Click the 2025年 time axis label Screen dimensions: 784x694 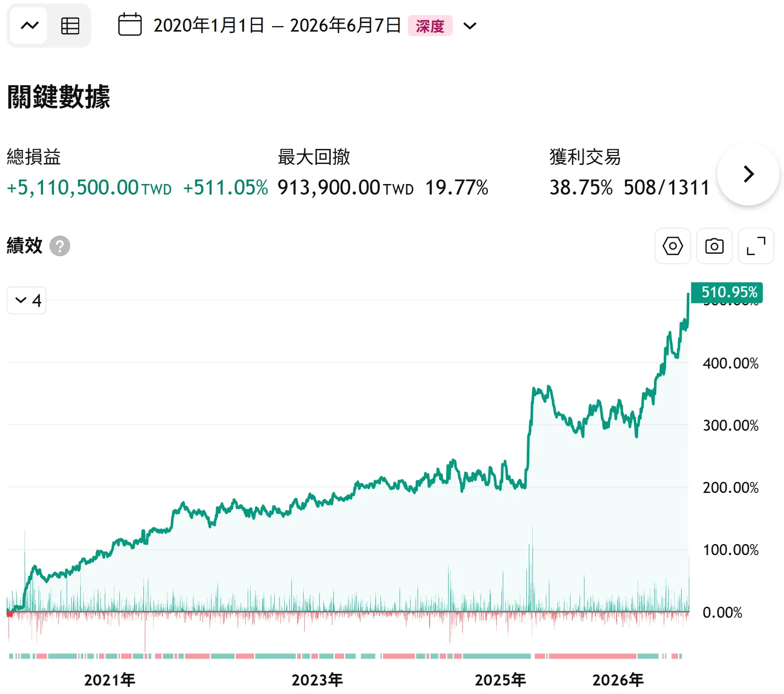pyautogui.click(x=500, y=680)
